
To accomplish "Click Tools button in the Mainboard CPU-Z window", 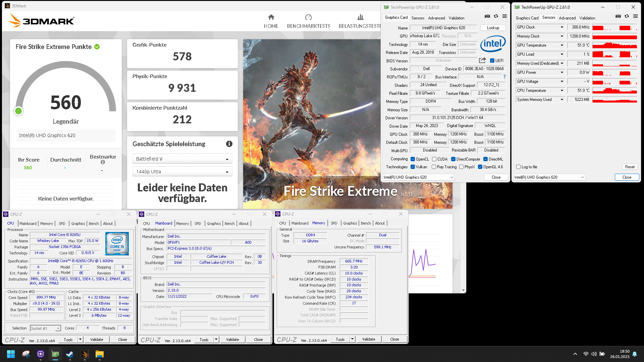I will click(x=204, y=340).
